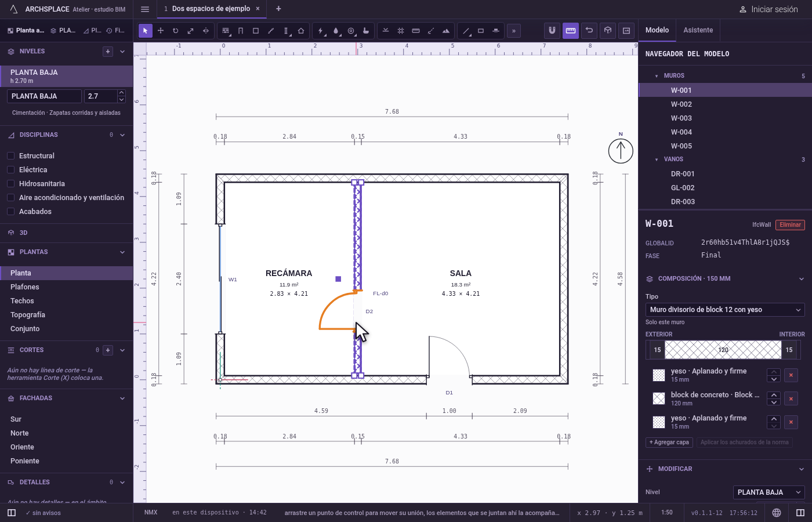Activate the dimension ruler tool in toolbar
Viewport: 812px width, 522px height.
coord(416,31)
